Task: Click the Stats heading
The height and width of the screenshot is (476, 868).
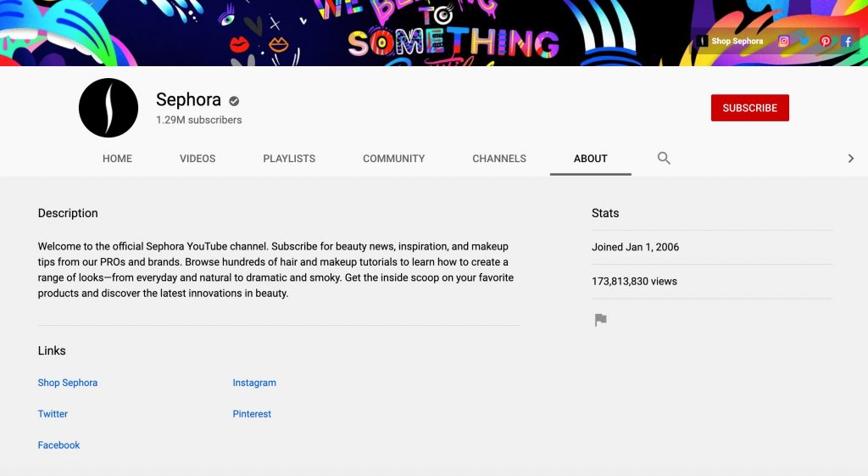Action: point(605,213)
